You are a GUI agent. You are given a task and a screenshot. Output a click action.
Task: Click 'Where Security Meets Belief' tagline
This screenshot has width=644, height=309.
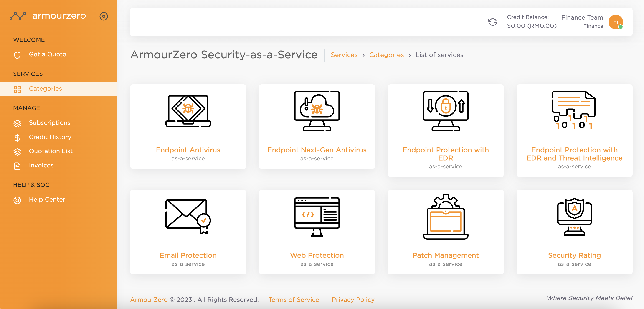(590, 298)
